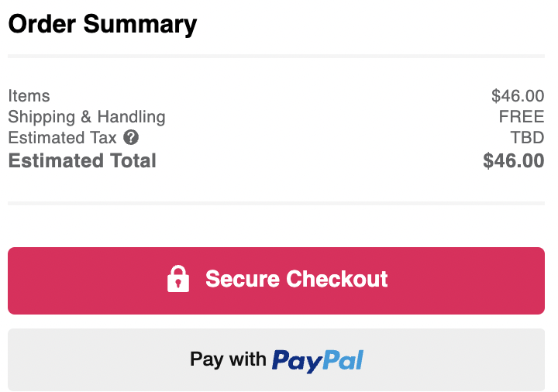Click the word "Checkout" on the red button
The image size is (558, 392).
[336, 279]
